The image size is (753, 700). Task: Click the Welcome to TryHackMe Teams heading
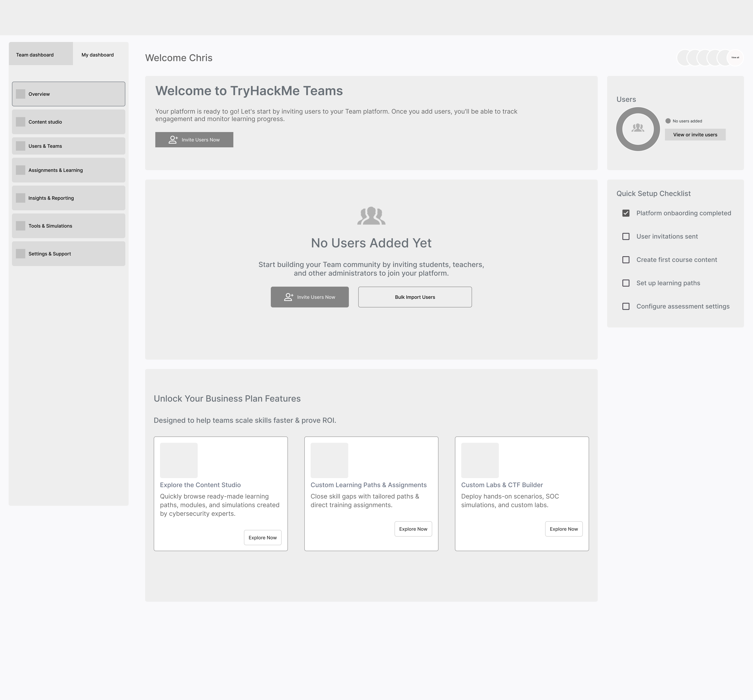[249, 91]
